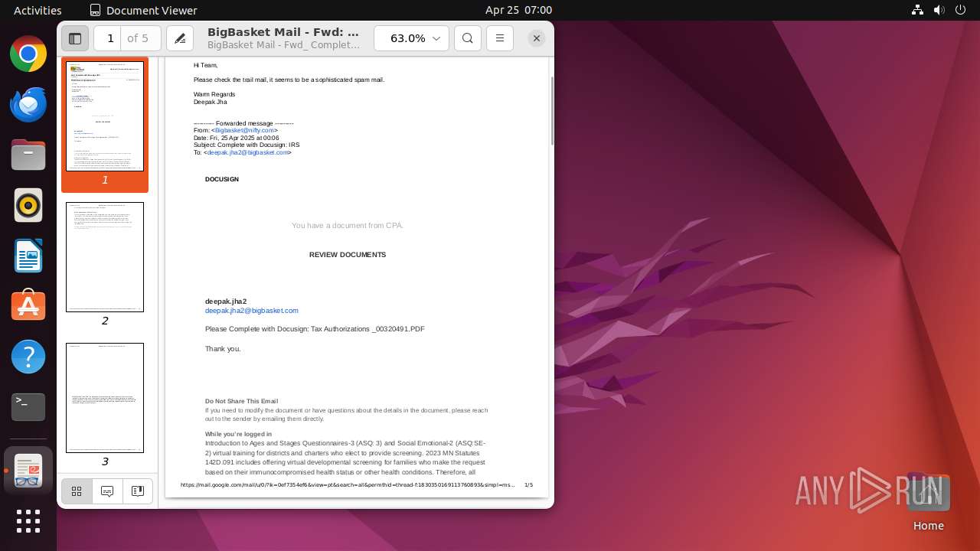
Task: Launch Thunderbird Mail from dock
Action: pyautogui.click(x=28, y=105)
